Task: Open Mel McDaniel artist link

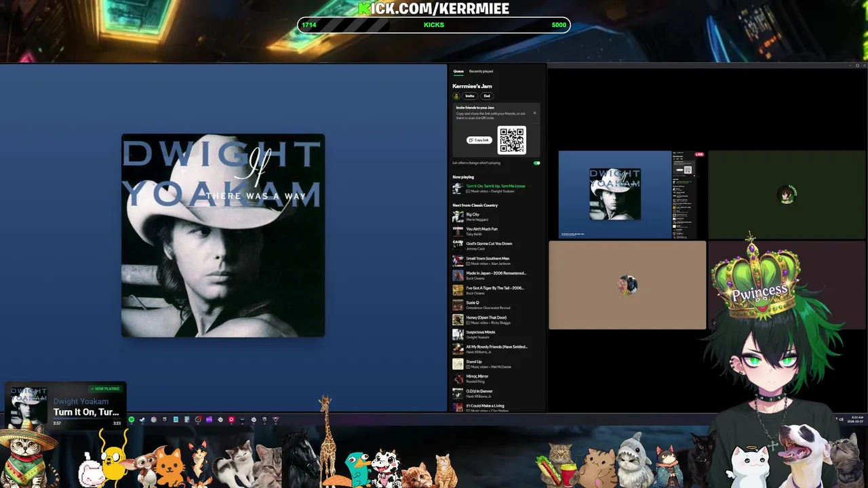Action: (501, 367)
